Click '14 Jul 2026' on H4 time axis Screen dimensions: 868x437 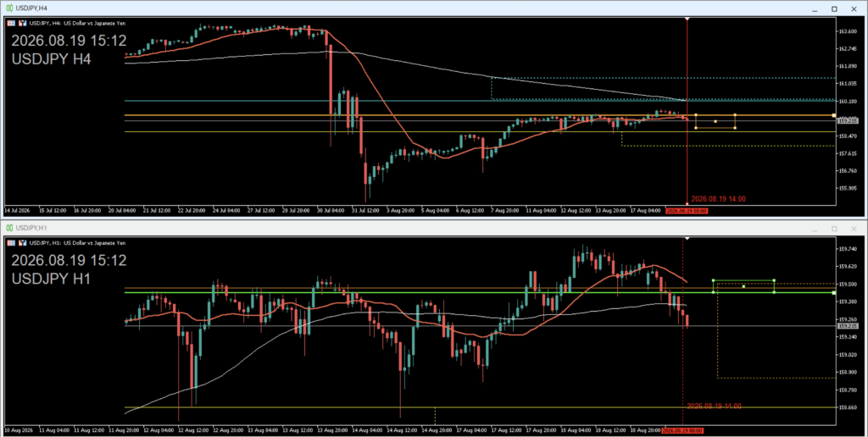(x=17, y=211)
